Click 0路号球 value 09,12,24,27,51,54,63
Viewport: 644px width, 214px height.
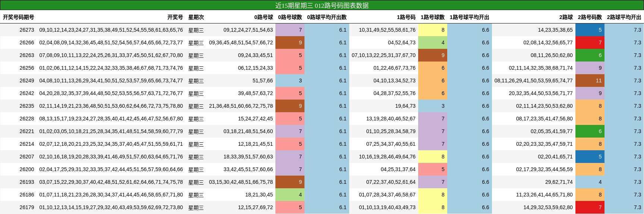click(x=248, y=30)
